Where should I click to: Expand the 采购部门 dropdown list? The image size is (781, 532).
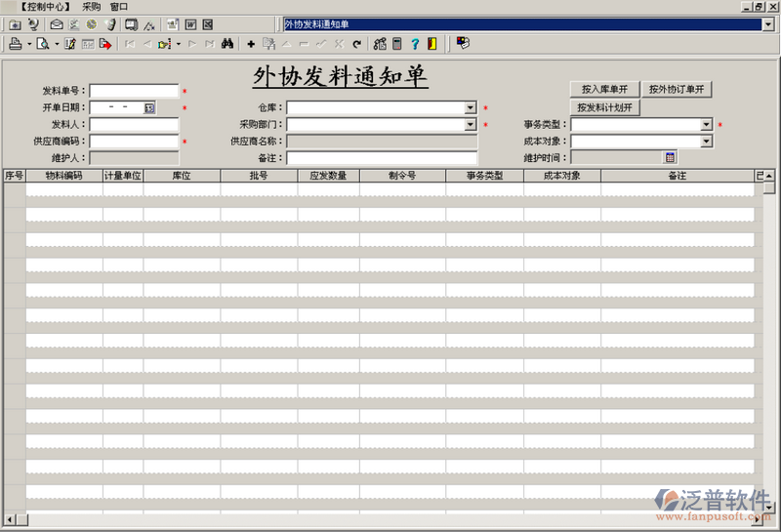[471, 125]
